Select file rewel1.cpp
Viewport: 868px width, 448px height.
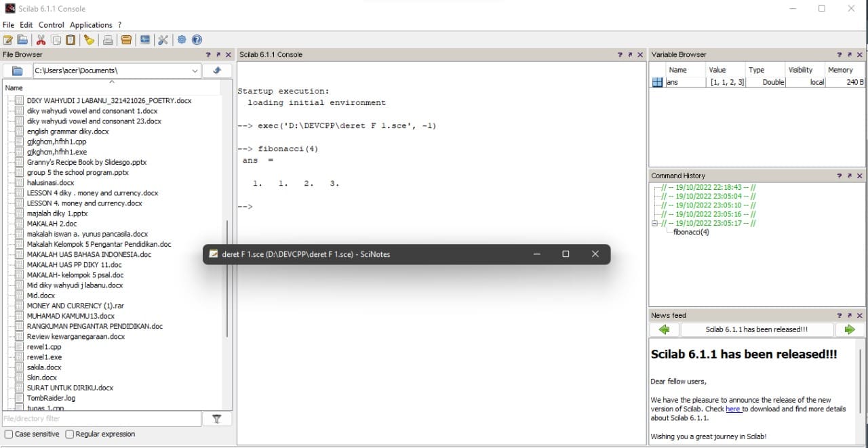[44, 347]
